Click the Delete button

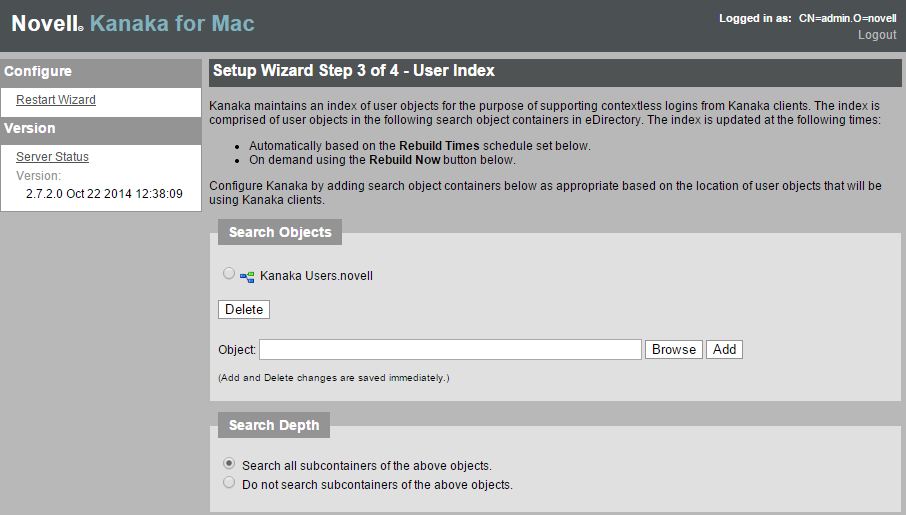244,310
